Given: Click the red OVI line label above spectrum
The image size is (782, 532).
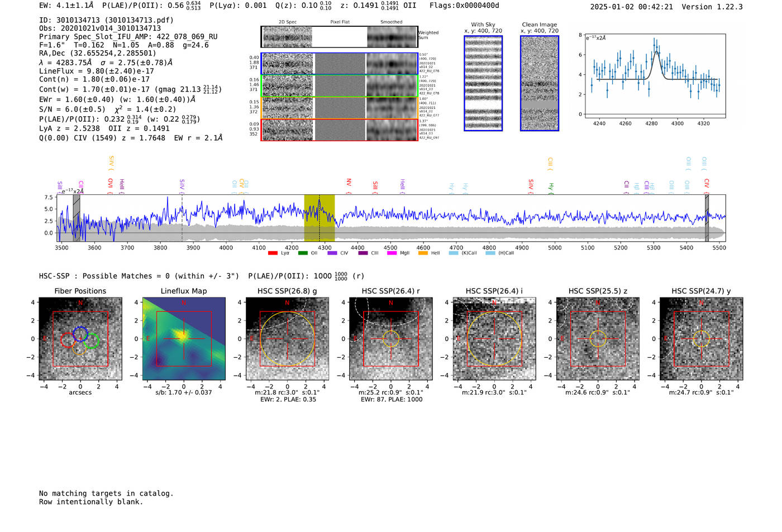Looking at the screenshot, I should (111, 186).
